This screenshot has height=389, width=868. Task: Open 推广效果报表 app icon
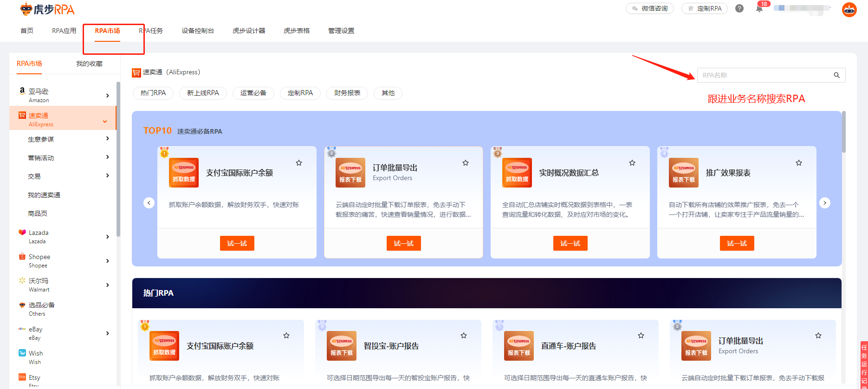point(684,173)
